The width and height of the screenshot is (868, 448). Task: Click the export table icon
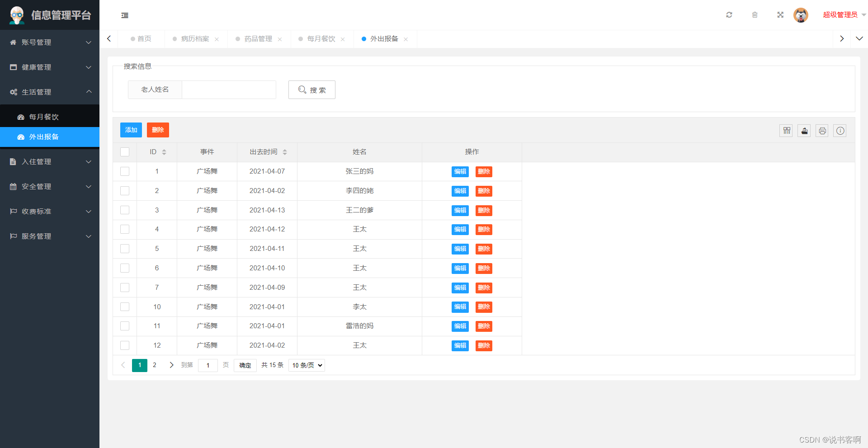coord(804,131)
